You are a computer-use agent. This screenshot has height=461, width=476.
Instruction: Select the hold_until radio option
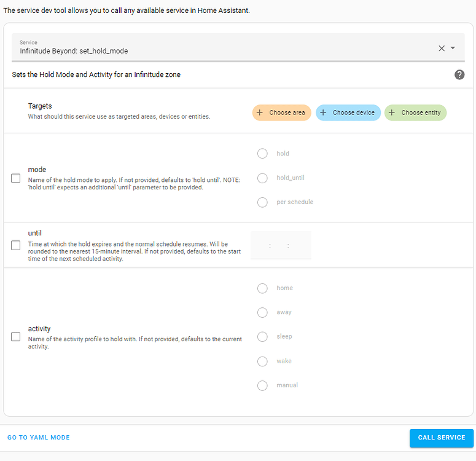262,178
